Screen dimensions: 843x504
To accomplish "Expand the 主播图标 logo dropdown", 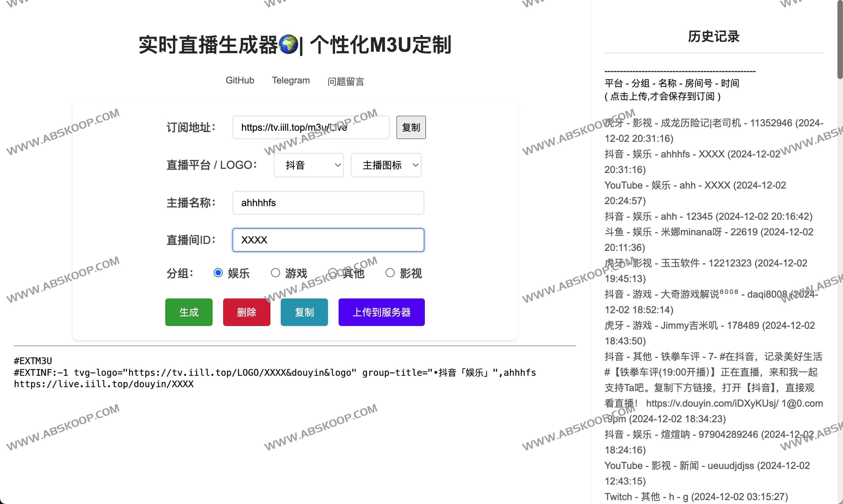I will tap(386, 165).
